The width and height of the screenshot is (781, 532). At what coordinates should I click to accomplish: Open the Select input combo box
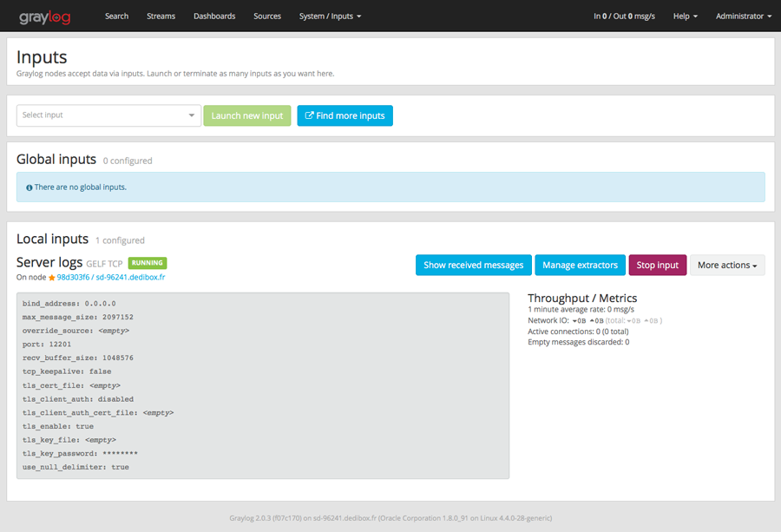(x=108, y=115)
